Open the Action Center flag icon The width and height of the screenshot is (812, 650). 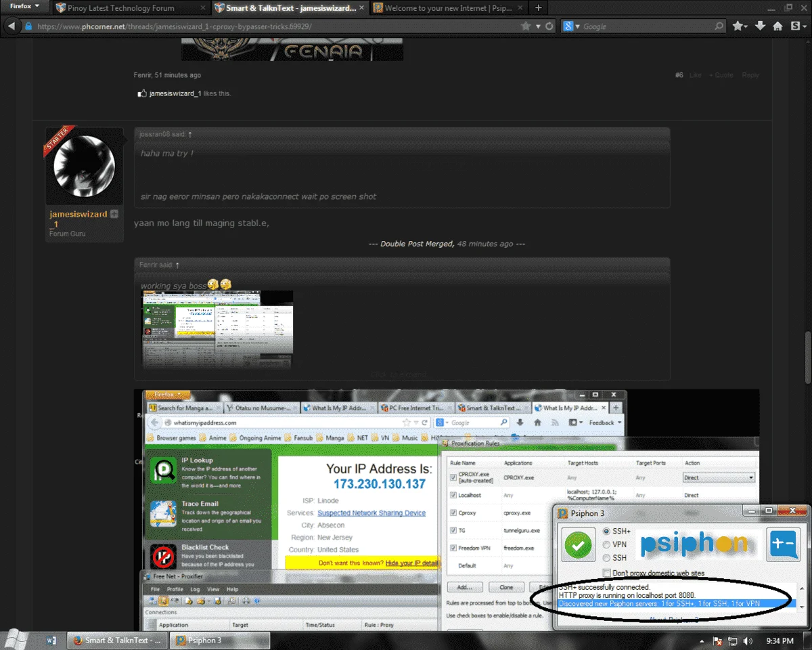click(718, 641)
